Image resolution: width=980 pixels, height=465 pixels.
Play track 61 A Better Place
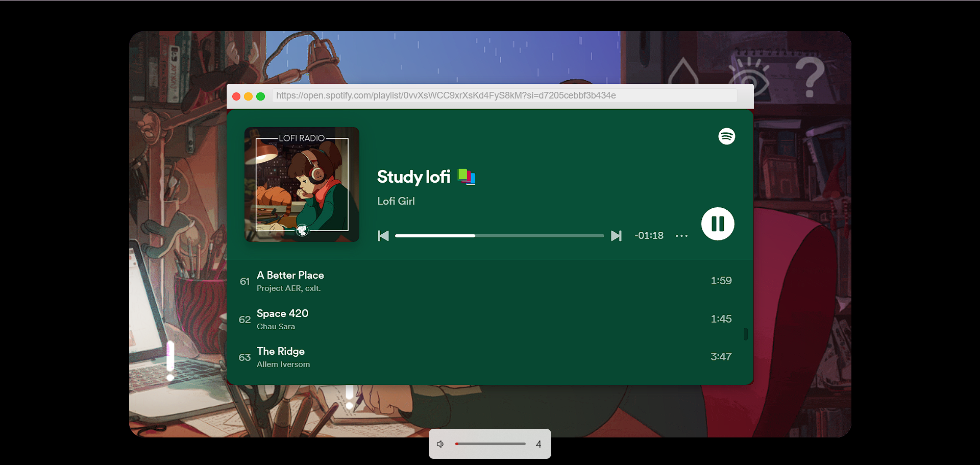(490, 281)
